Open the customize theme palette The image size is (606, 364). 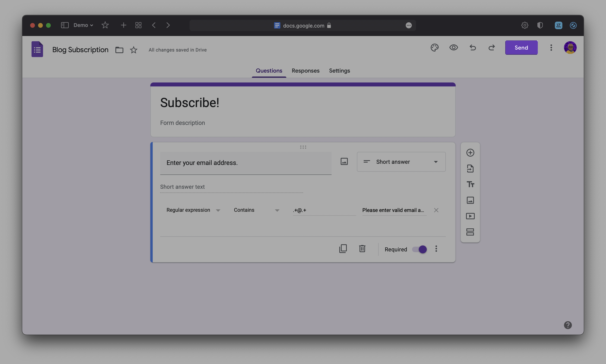pyautogui.click(x=434, y=48)
